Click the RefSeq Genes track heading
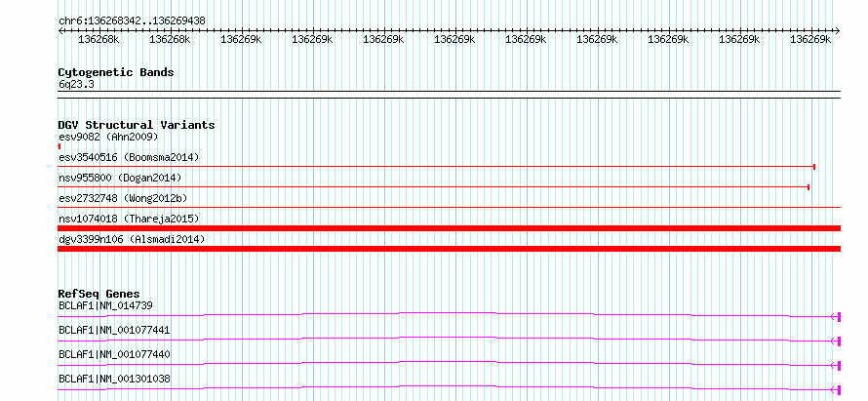Screen dimensions: 868x401 click(99, 294)
